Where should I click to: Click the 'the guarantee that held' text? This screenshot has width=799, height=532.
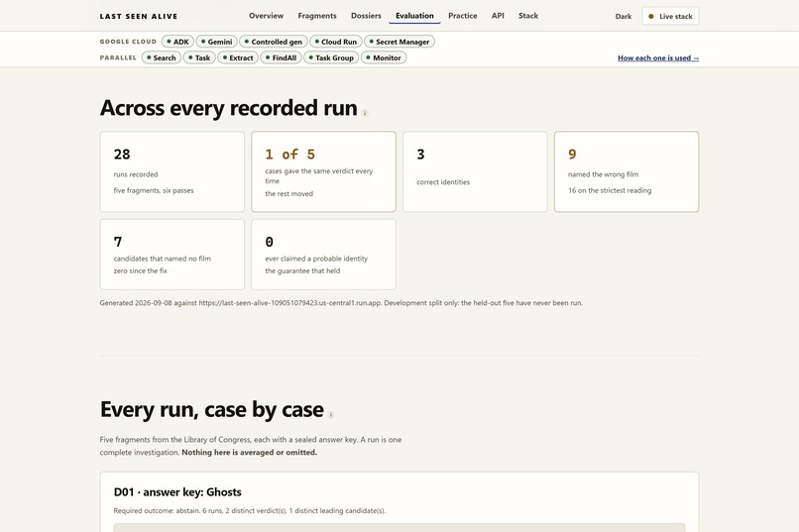pyautogui.click(x=302, y=270)
